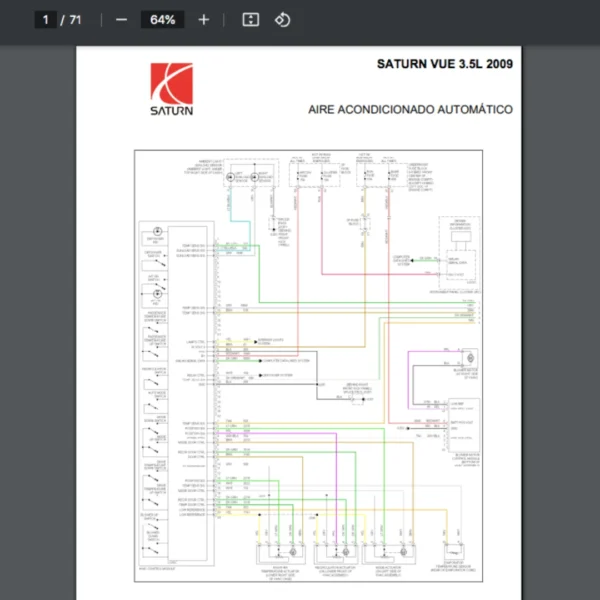Zoom in with the plus button
The width and height of the screenshot is (600, 600).
pyautogui.click(x=204, y=20)
